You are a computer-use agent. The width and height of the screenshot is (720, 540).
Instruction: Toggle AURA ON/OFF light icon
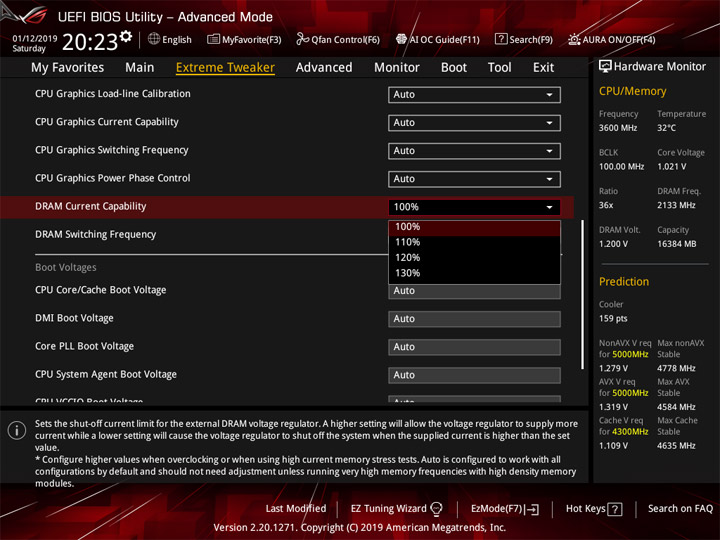tap(574, 39)
